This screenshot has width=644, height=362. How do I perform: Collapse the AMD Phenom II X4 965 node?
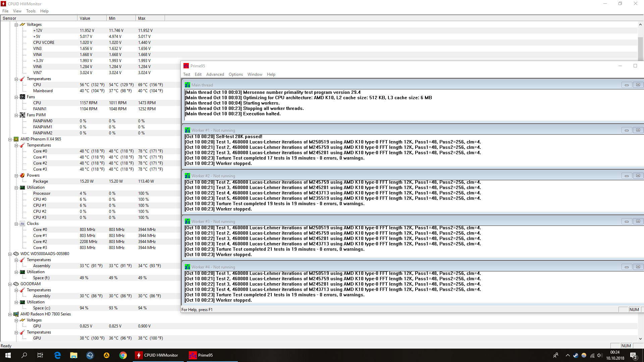click(10, 139)
